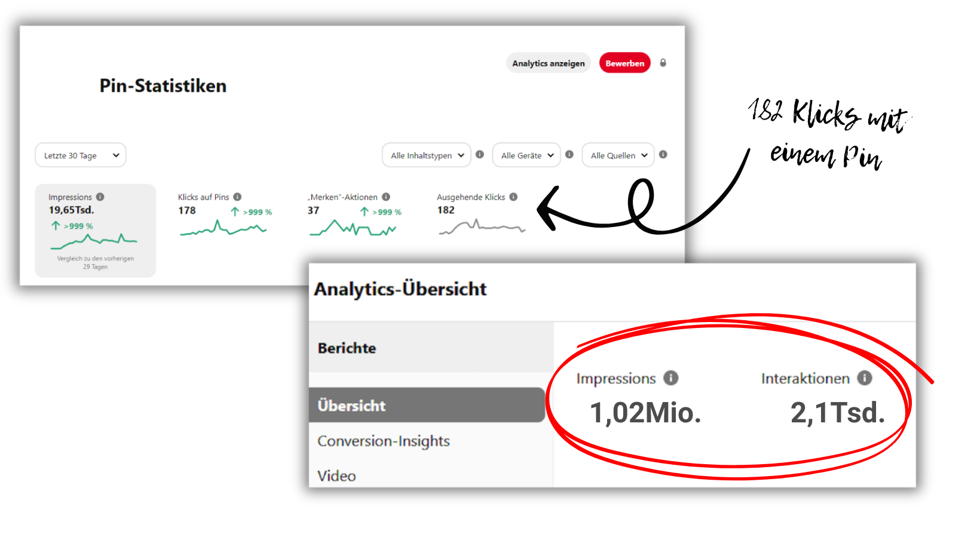Image resolution: width=980 pixels, height=552 pixels.
Task: Open the Alle Geräte dropdown
Action: click(x=526, y=155)
